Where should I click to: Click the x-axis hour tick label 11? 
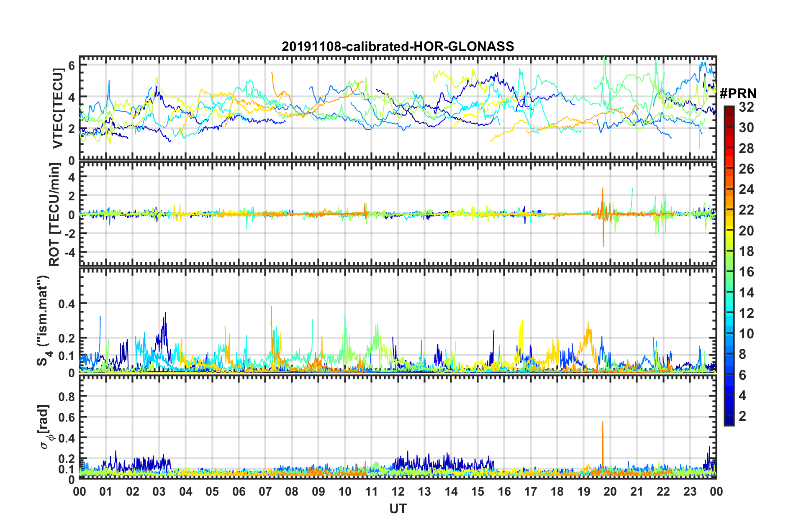pos(371,491)
